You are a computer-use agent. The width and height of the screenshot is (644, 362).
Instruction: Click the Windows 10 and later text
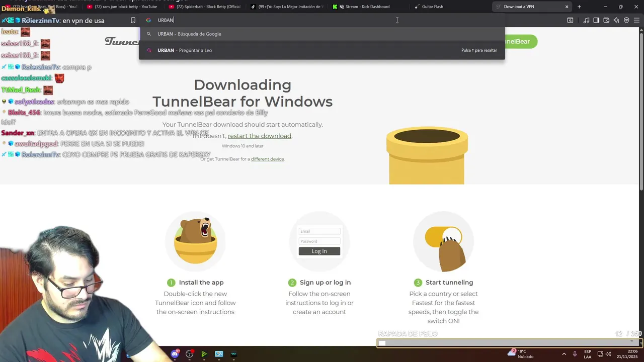[243, 146]
